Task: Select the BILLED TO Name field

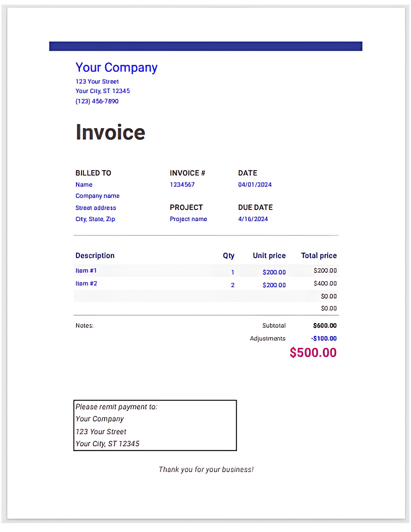Action: click(84, 185)
